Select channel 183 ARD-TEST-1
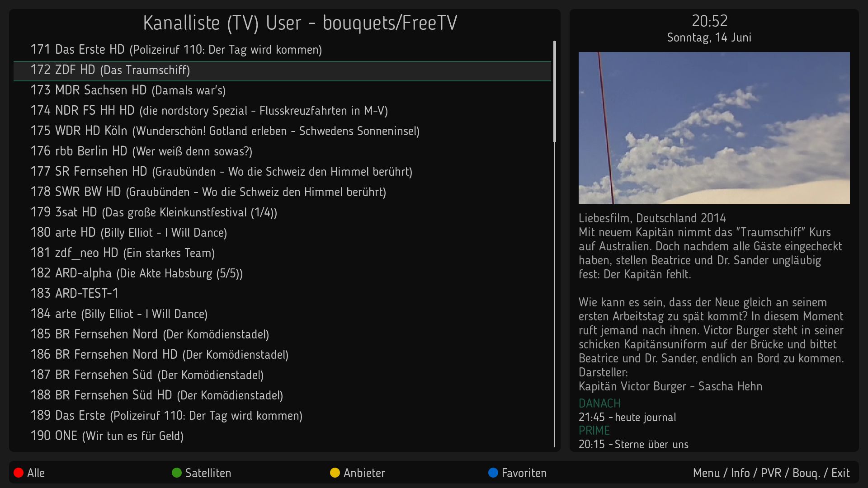The width and height of the screenshot is (868, 488). coord(75,294)
